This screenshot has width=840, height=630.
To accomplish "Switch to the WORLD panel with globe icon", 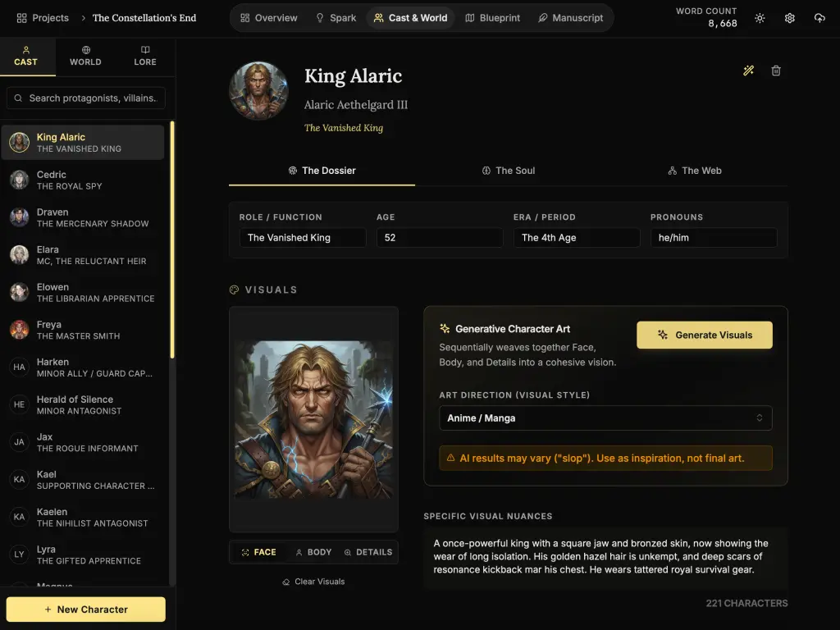I will click(x=85, y=56).
